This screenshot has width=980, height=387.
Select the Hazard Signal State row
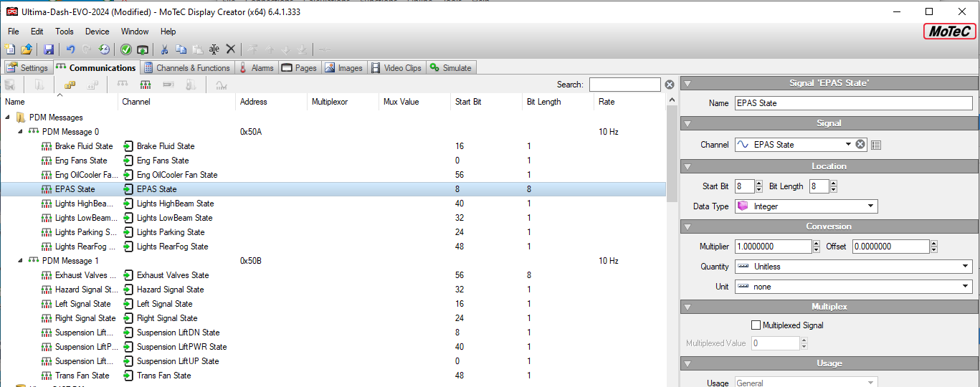tap(333, 290)
